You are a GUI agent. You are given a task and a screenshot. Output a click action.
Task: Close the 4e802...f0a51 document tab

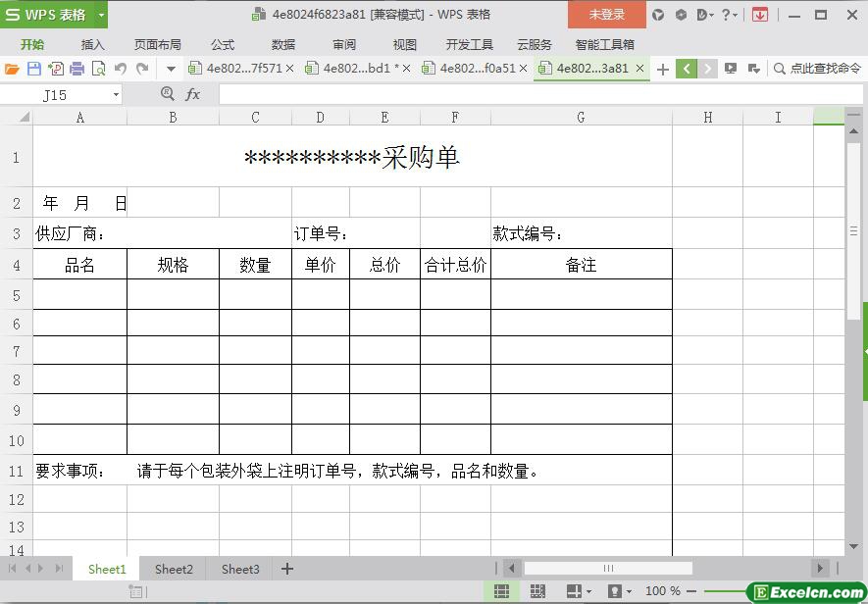pos(523,69)
